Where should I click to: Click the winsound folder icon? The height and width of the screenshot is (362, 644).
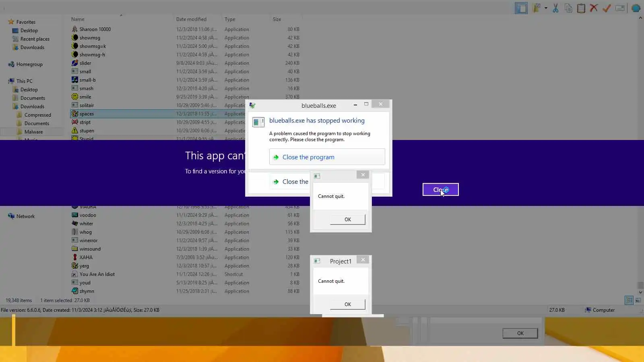pyautogui.click(x=75, y=249)
